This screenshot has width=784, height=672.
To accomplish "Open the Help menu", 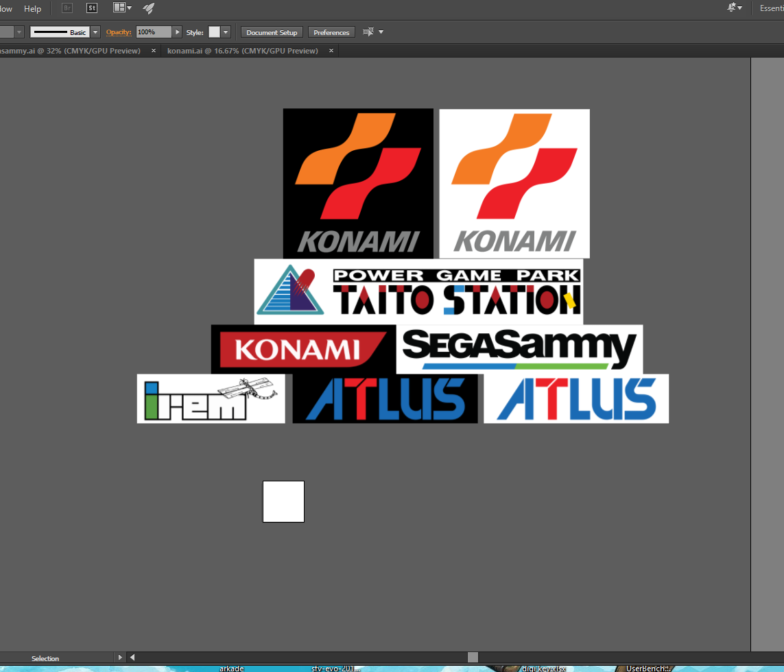I will [32, 8].
